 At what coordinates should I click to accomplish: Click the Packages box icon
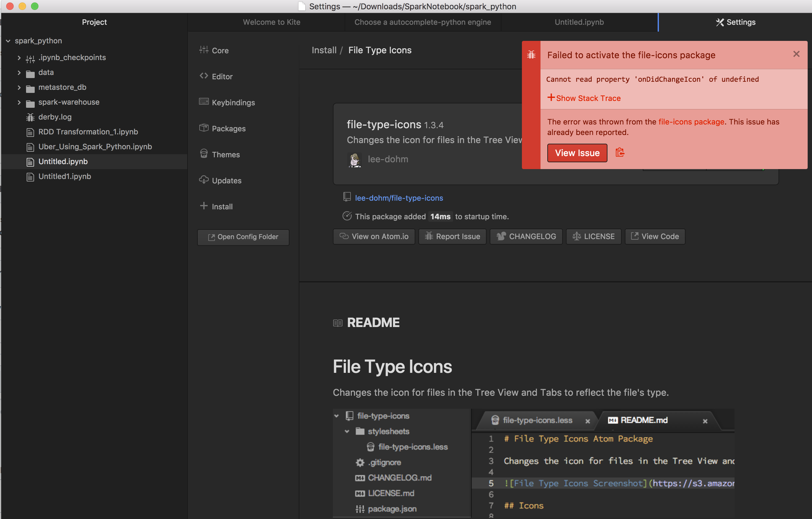[x=204, y=128]
